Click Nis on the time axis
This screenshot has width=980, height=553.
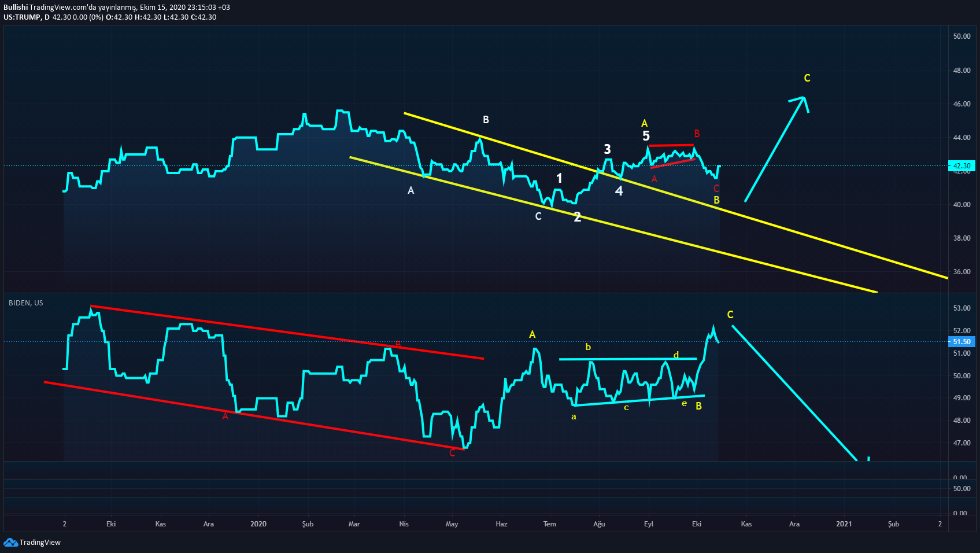404,524
